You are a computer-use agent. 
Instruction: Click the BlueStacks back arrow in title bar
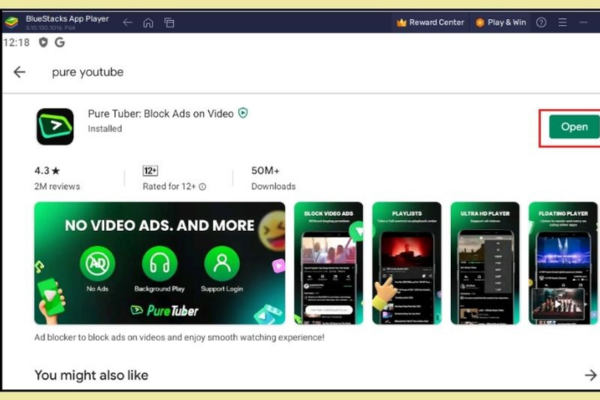(127, 23)
